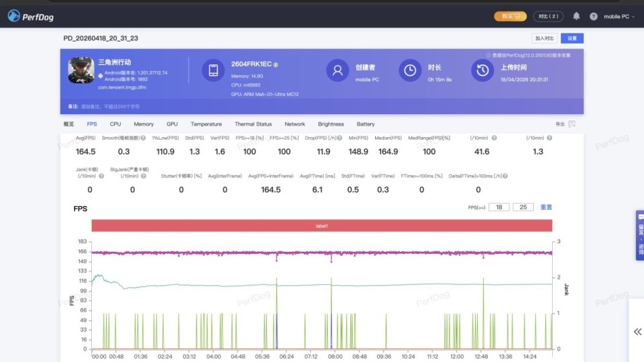The height and width of the screenshot is (362, 644).
Task: Click the info icon beside device 2604FRK1EC
Action: pos(276,64)
